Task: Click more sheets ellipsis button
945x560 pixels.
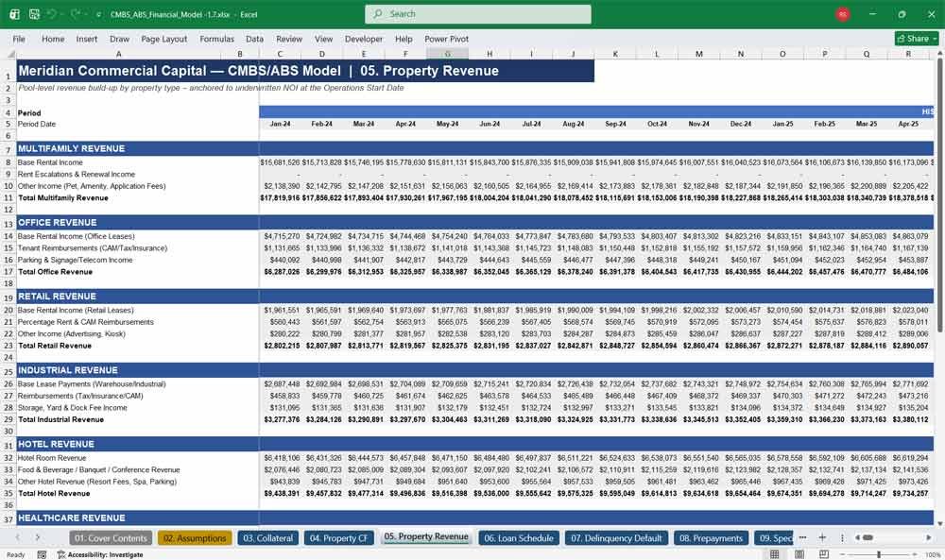Action: pyautogui.click(x=802, y=537)
